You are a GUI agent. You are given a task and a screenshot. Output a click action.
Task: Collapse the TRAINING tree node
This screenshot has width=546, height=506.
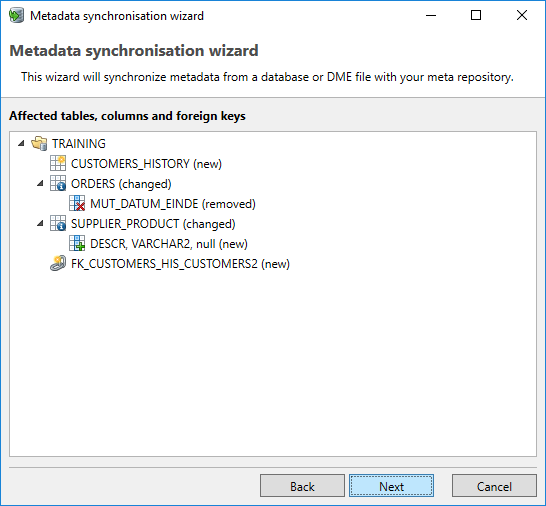(22, 143)
